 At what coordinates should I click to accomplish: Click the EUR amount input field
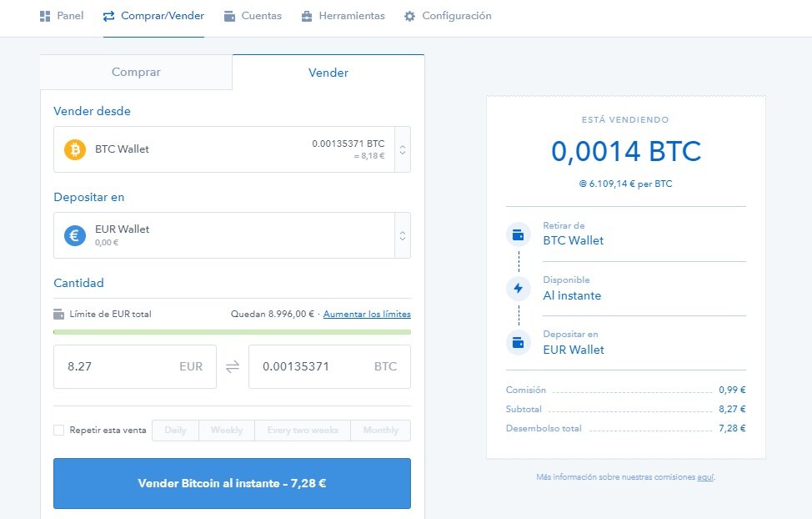(117, 366)
